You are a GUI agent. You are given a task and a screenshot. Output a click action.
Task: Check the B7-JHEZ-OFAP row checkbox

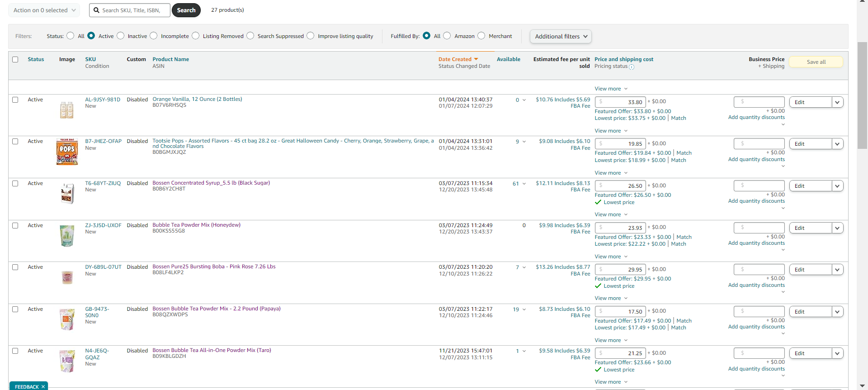click(x=15, y=141)
